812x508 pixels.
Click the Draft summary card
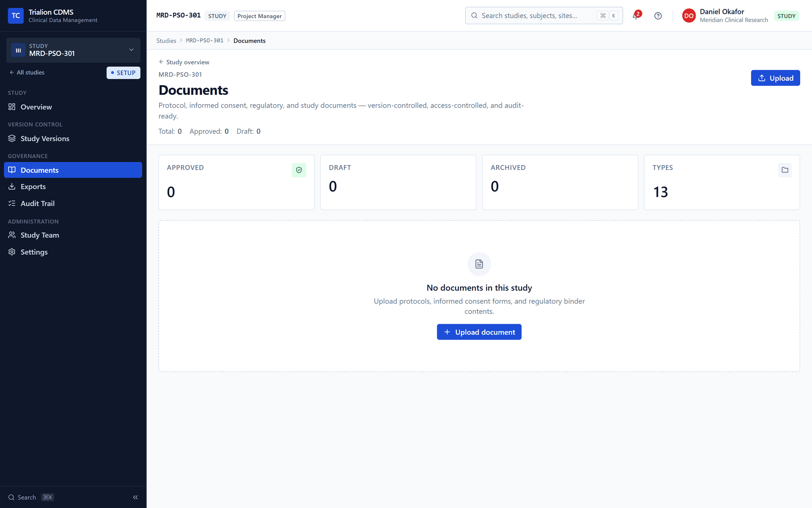pos(398,182)
